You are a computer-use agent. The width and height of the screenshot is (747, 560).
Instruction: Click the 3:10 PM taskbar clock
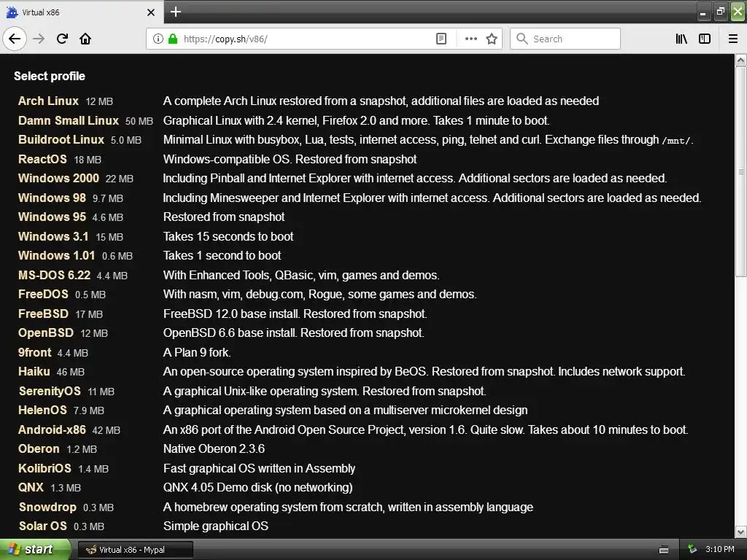(x=720, y=549)
